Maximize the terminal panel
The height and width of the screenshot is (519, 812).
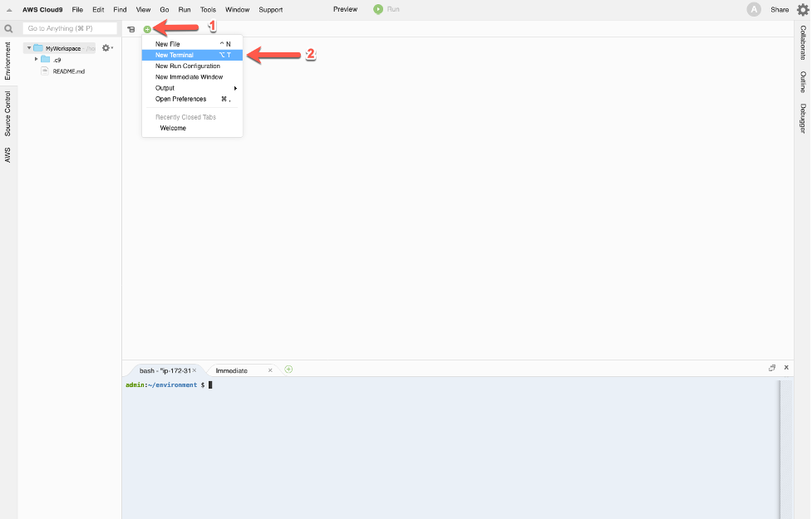pos(772,367)
